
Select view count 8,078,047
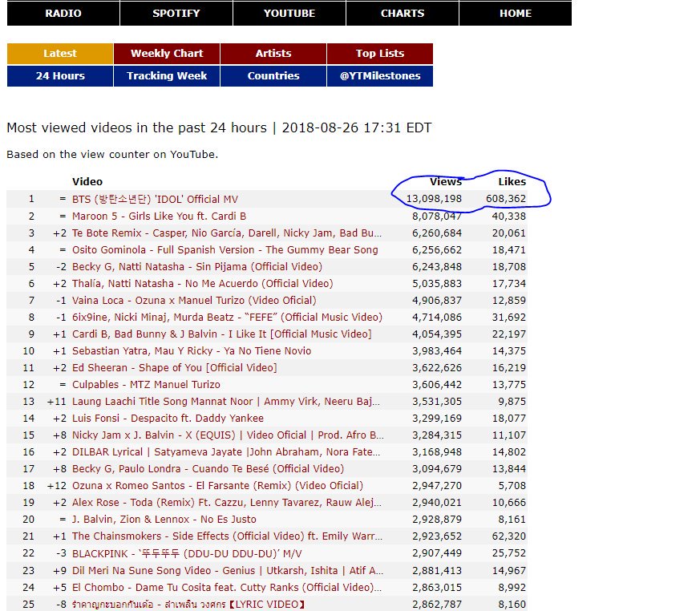pyautogui.click(x=437, y=216)
